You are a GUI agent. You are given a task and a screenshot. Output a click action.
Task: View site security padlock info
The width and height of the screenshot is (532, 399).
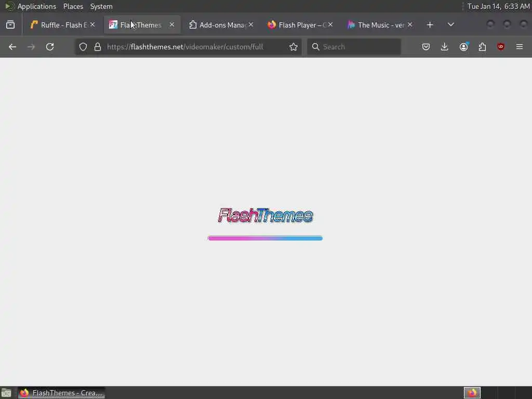point(98,47)
